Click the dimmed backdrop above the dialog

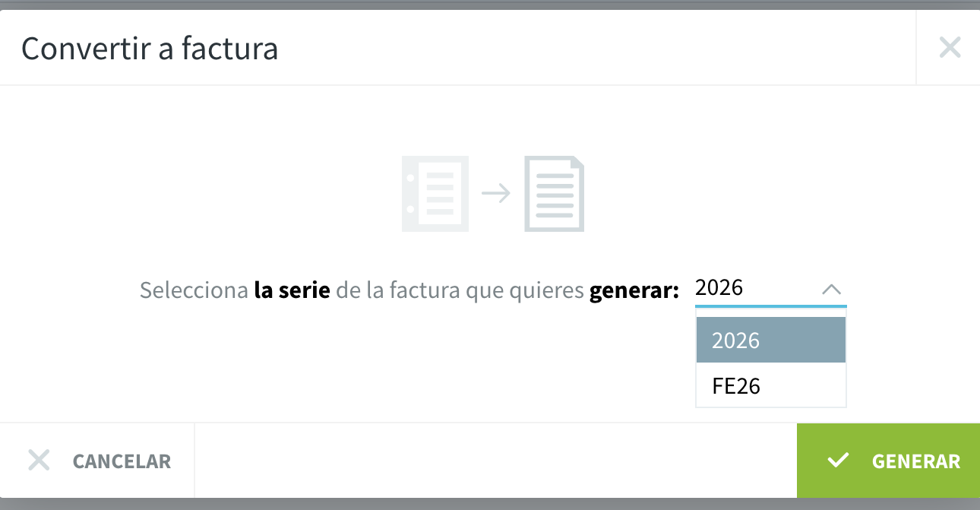490,5
